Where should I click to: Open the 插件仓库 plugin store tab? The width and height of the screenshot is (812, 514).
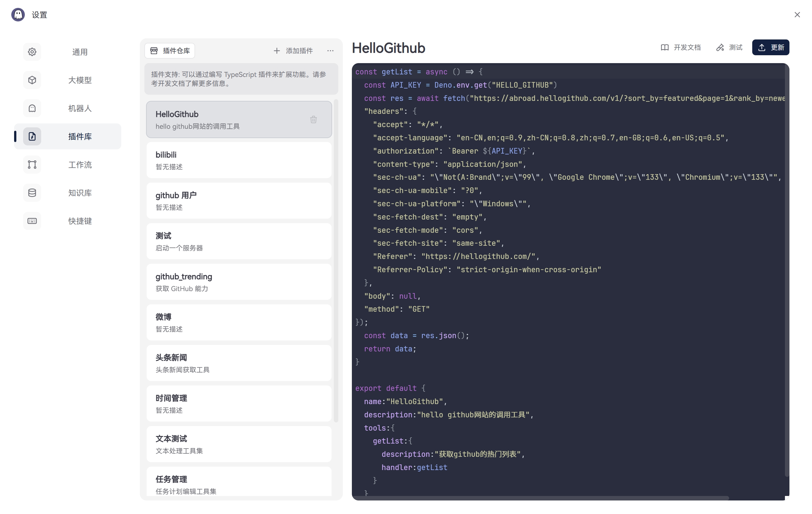coord(170,51)
